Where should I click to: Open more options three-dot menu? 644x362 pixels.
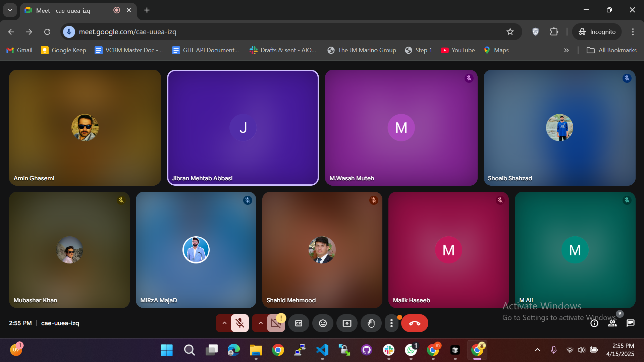(x=391, y=323)
